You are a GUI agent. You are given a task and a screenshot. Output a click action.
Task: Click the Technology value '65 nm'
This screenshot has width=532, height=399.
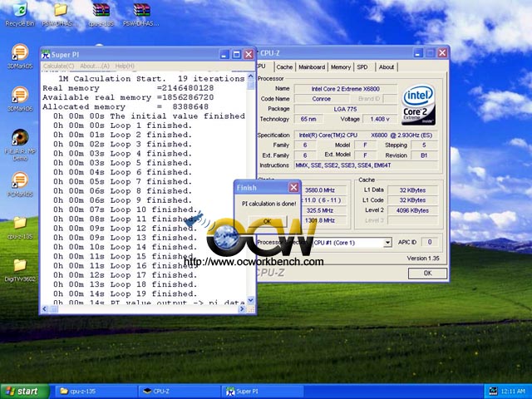(308, 119)
